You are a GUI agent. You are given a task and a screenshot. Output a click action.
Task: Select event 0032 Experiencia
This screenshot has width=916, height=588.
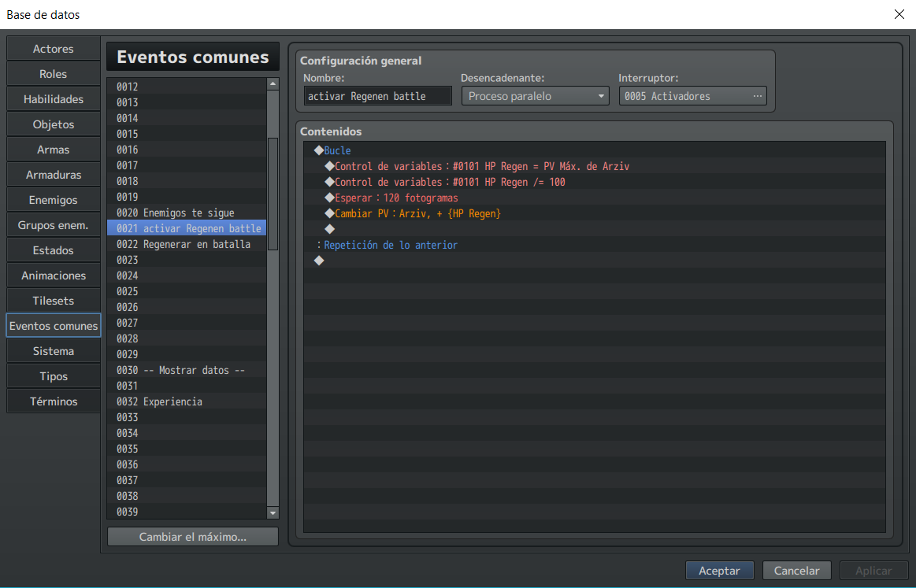[x=187, y=401]
